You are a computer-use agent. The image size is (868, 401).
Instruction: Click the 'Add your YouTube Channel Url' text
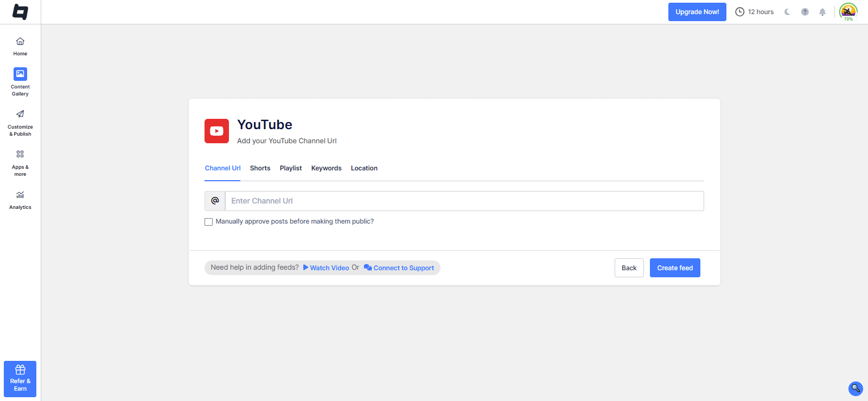(x=287, y=141)
